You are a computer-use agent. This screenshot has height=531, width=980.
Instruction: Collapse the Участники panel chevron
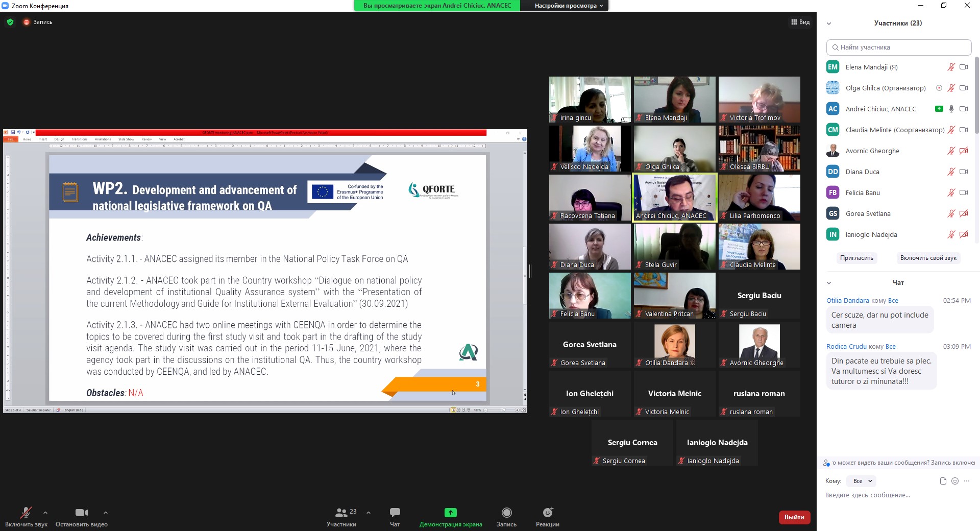[829, 23]
